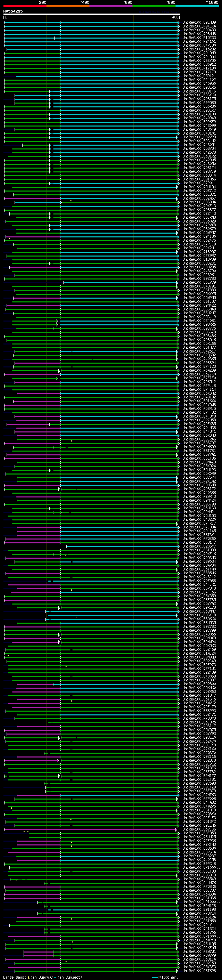Viewport: 222px width, 980px height.
Task: Click the query label AV554295
Action: click(13, 11)
